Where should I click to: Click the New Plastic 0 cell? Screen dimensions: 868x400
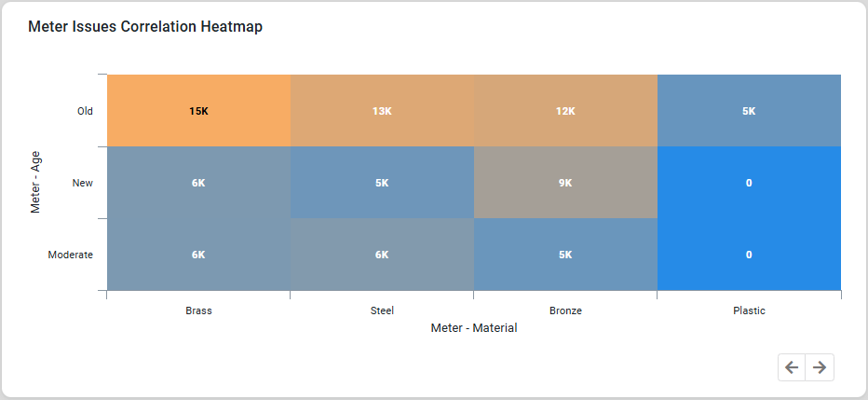(749, 183)
